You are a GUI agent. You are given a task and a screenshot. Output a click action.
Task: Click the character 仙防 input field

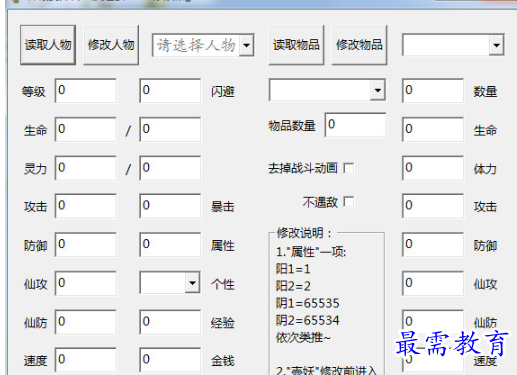[86, 322]
